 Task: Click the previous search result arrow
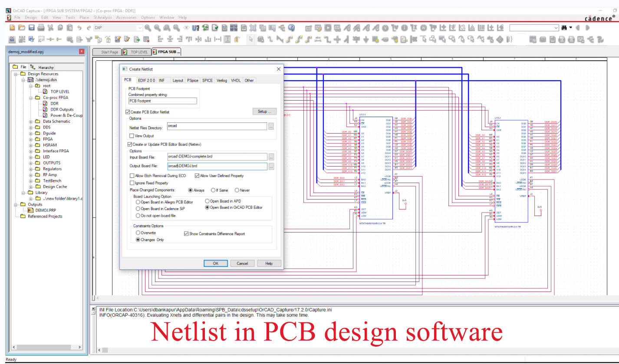tap(577, 28)
